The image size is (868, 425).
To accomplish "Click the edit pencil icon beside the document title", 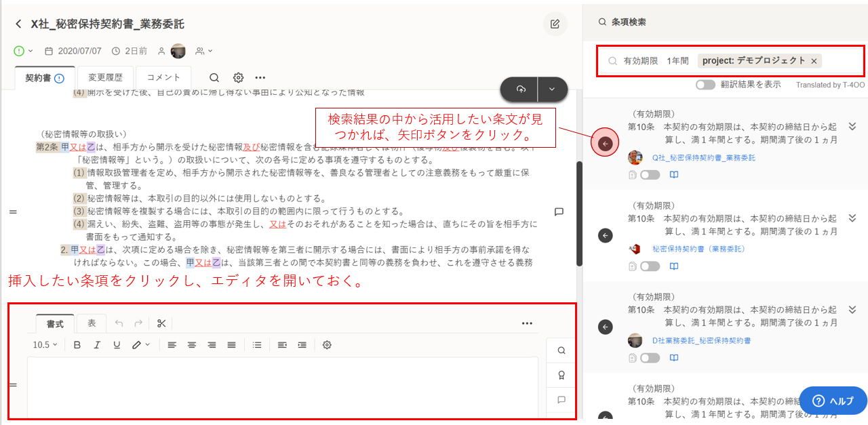I will click(555, 24).
